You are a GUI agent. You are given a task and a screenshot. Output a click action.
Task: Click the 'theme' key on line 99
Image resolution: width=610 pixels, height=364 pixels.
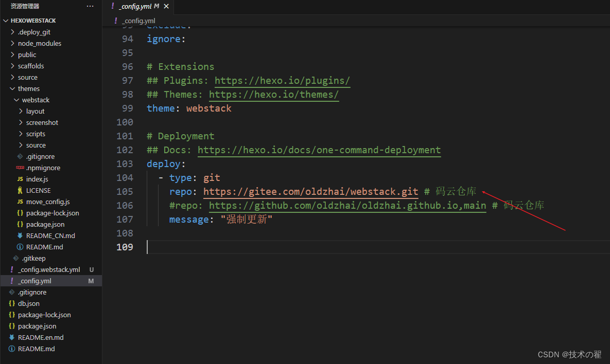click(x=161, y=108)
